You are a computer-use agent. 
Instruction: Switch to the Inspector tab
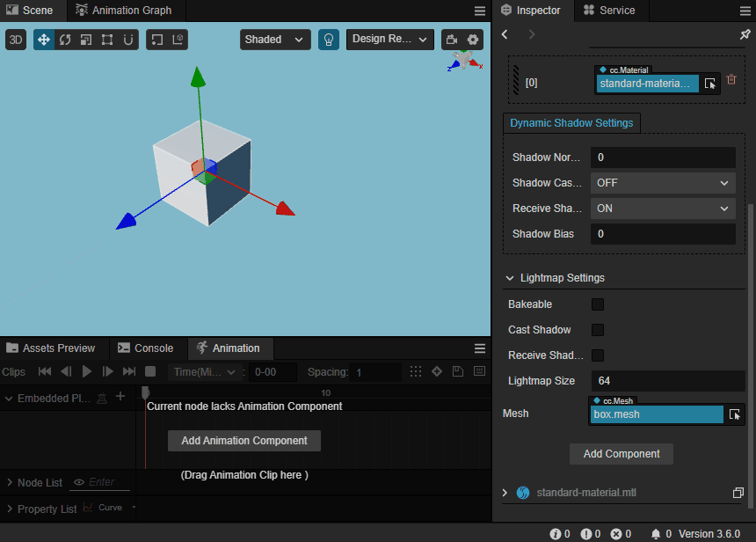pyautogui.click(x=532, y=11)
